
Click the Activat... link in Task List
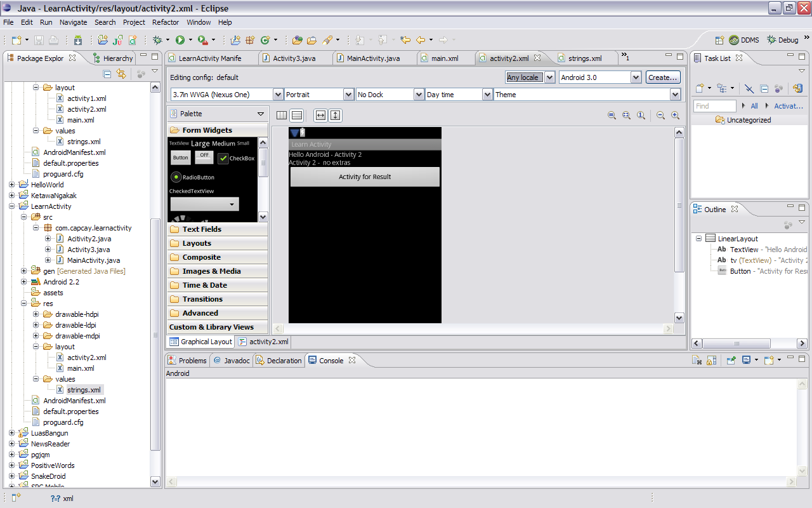(x=789, y=106)
